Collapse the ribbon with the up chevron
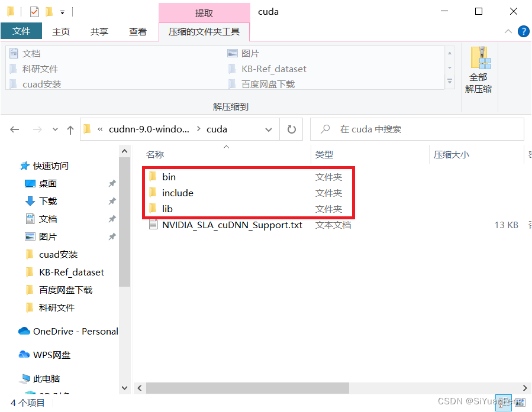This screenshot has height=412, width=532. 508,31
